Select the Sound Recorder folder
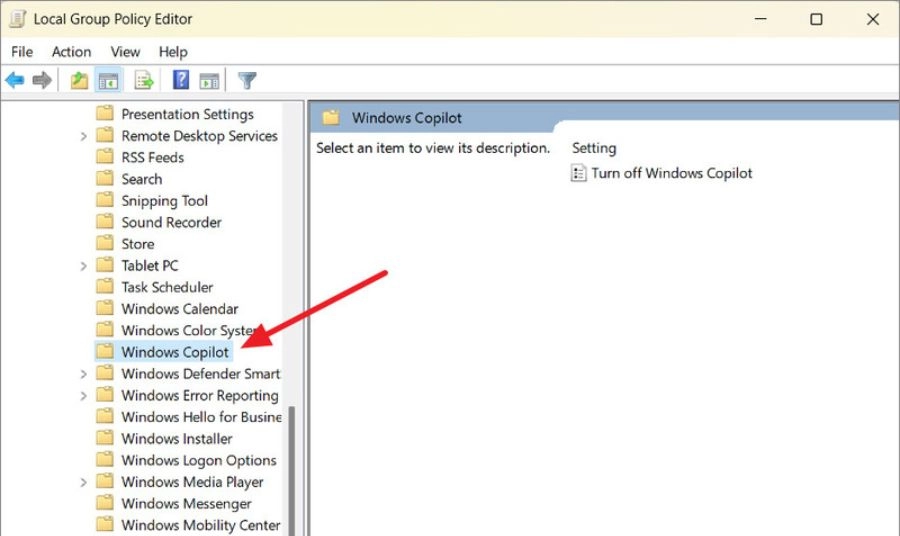Screen dimensions: 900x536 [171, 222]
